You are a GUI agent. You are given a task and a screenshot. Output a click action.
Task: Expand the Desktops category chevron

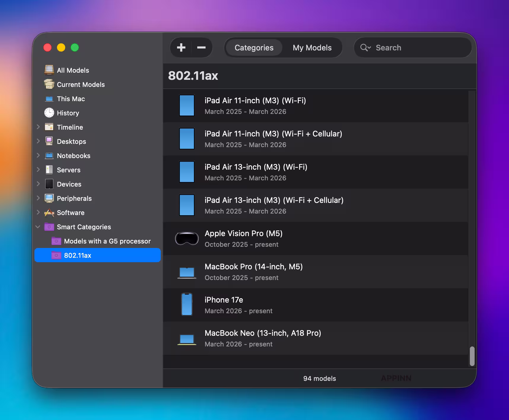(x=38, y=141)
